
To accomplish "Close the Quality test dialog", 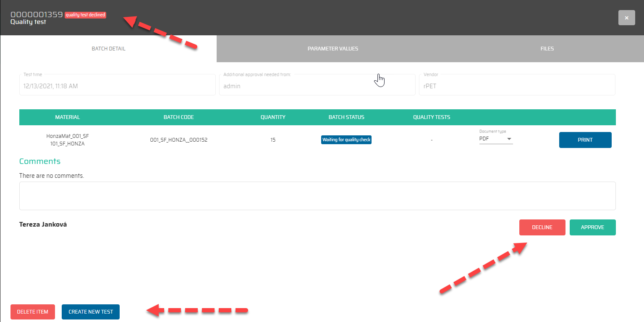I will [x=626, y=18].
